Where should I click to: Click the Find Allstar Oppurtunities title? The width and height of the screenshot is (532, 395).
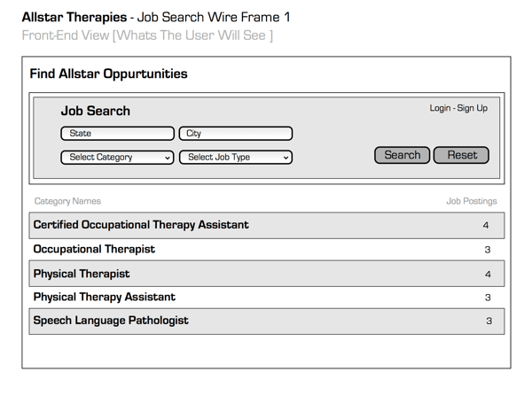108,74
